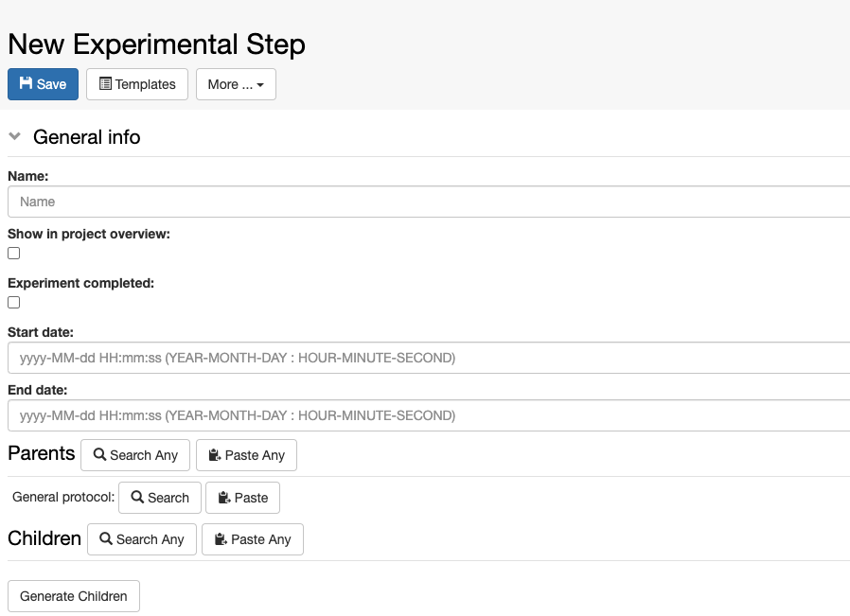Open the More ... dropdown menu

pyautogui.click(x=236, y=84)
